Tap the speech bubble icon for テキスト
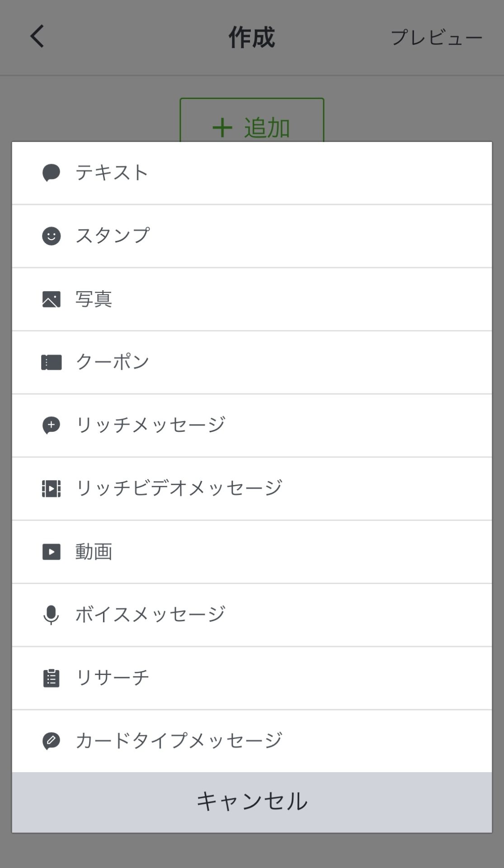This screenshot has width=504, height=868. click(51, 173)
